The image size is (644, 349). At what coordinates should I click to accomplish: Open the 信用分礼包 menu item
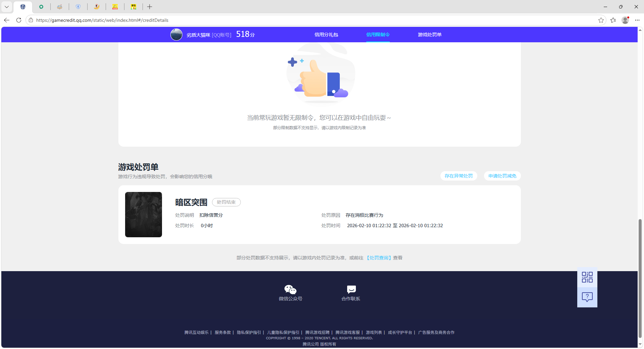tap(326, 35)
